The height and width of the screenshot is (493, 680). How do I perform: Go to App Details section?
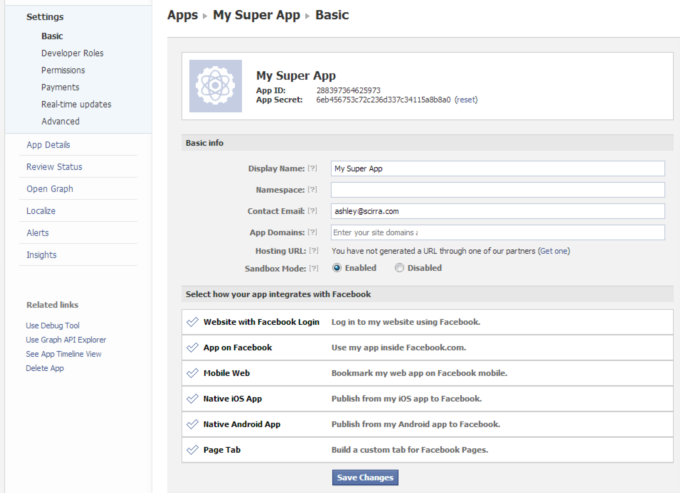tap(48, 145)
